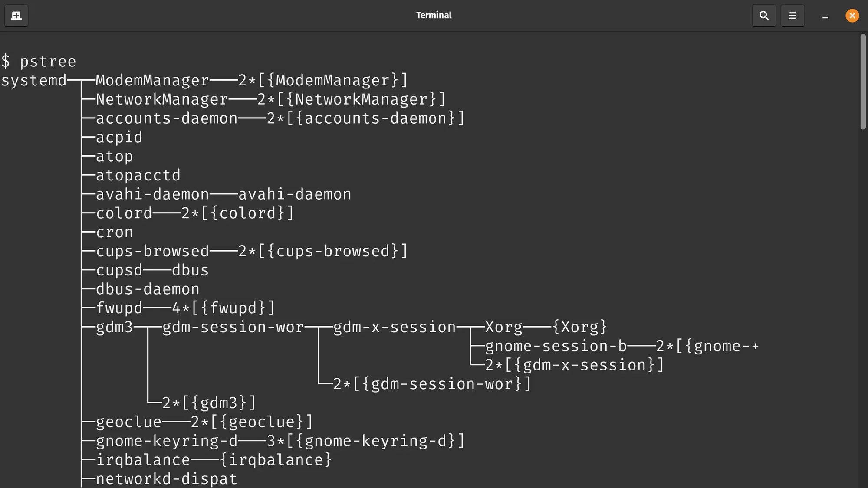Viewport: 868px width, 488px height.
Task: Click the irqbalance process name
Action: click(x=142, y=459)
